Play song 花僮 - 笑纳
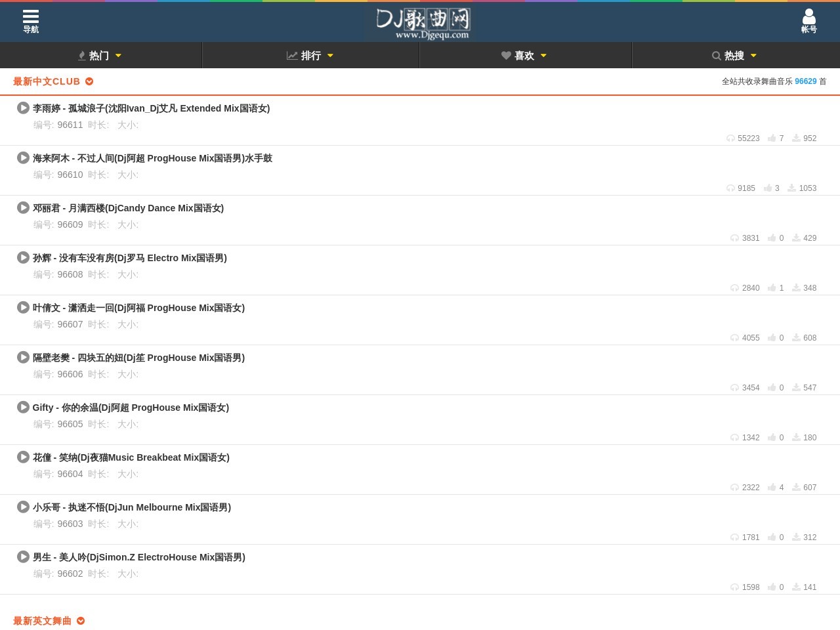 pyautogui.click(x=23, y=457)
